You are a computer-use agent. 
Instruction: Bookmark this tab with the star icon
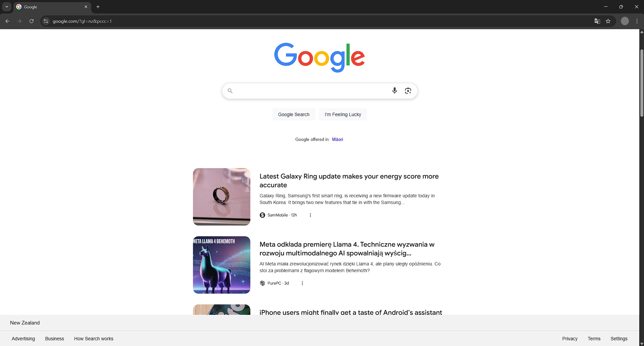tap(608, 21)
